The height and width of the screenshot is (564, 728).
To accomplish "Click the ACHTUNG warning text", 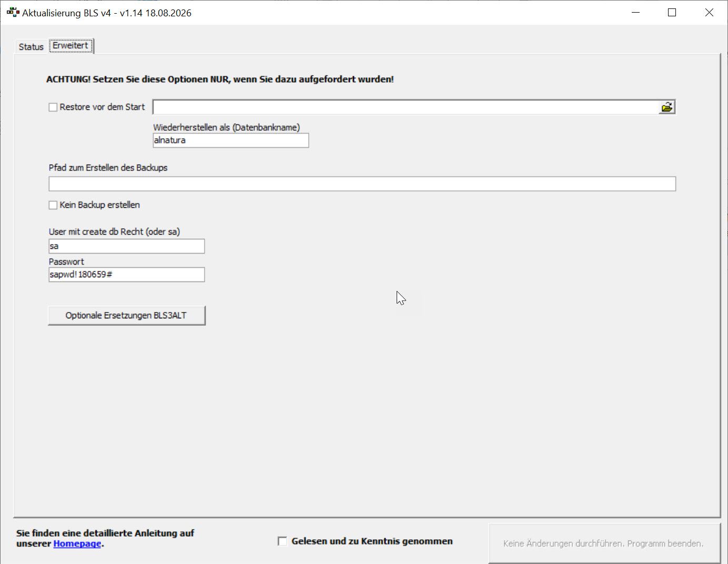I will 220,79.
